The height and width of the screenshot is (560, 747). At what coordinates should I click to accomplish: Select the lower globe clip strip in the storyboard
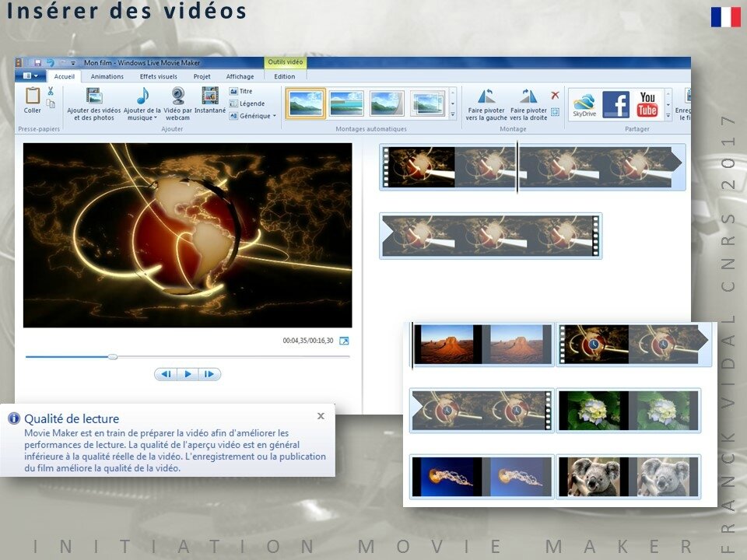coord(491,236)
